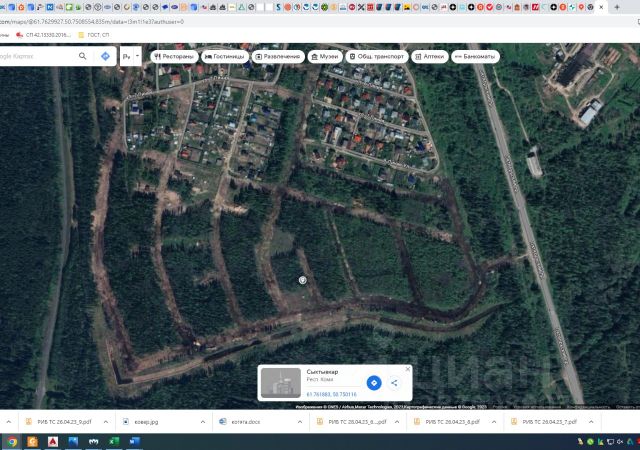Open downloaded котята.docx file

[x=240, y=422]
